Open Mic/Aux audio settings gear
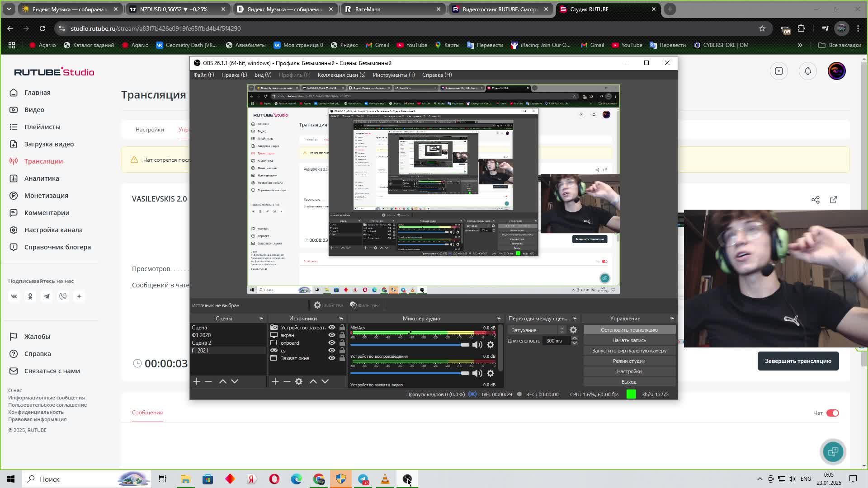This screenshot has width=868, height=488. coord(491,345)
